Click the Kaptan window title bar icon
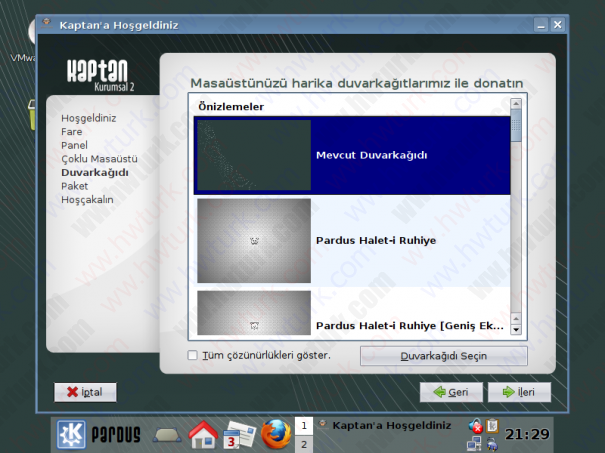The image size is (605, 453). [x=47, y=24]
